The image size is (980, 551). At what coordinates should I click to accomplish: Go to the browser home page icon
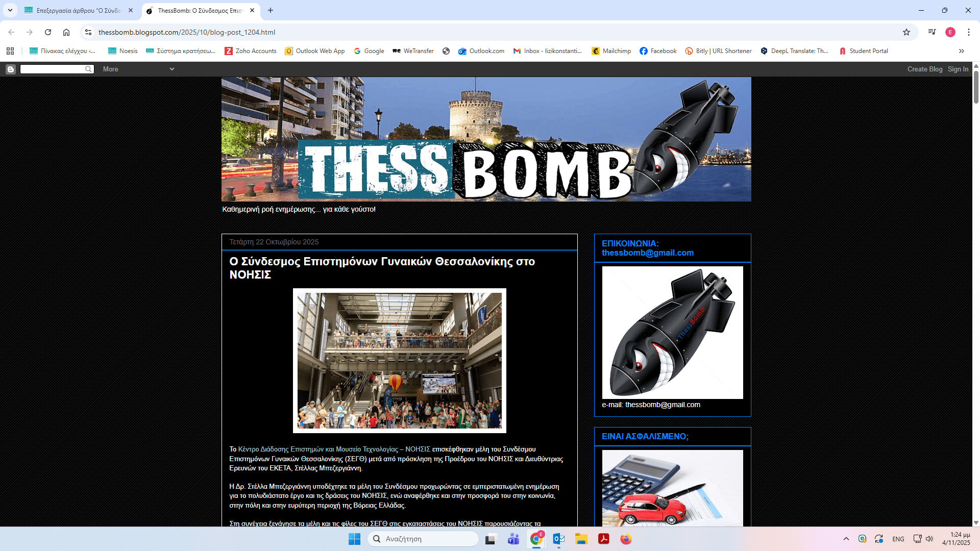tap(66, 32)
